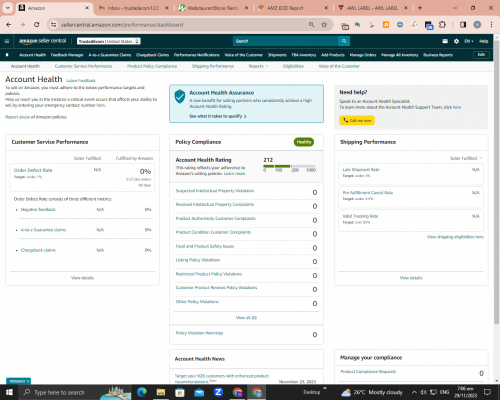
Task: Switch to the AWL LABEL tab
Action: point(373,8)
